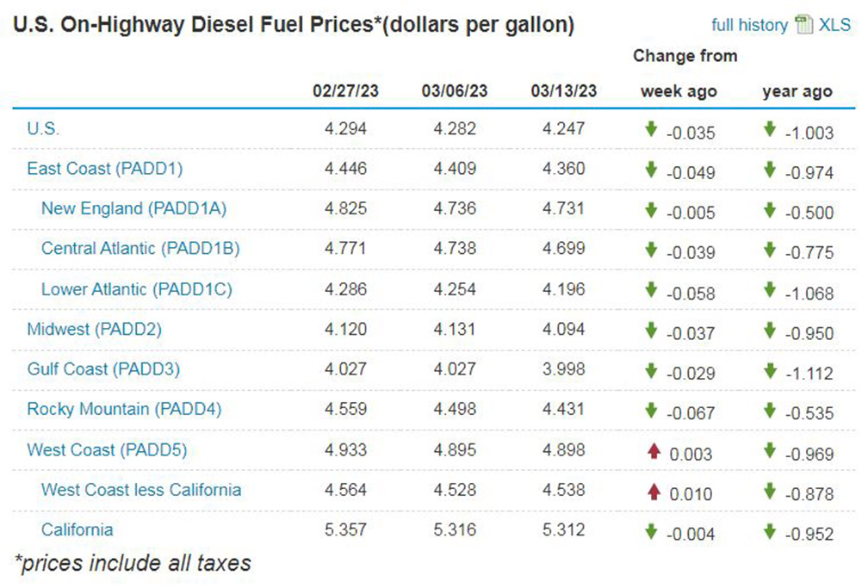868x588 pixels.
Task: Click the 03/13/23 column header
Action: click(564, 91)
